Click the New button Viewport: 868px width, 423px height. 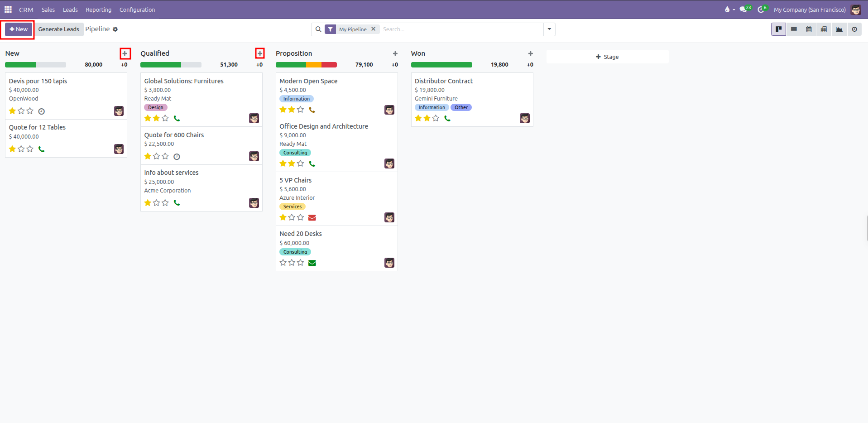click(19, 29)
